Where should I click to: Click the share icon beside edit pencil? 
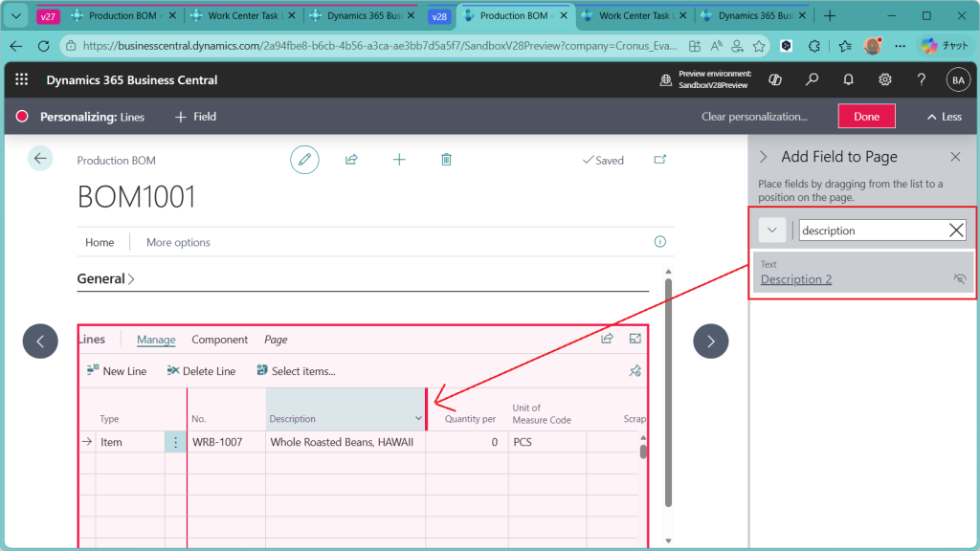351,160
